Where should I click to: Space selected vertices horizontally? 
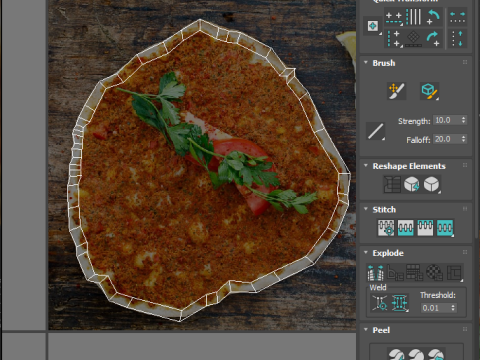[x=458, y=17]
